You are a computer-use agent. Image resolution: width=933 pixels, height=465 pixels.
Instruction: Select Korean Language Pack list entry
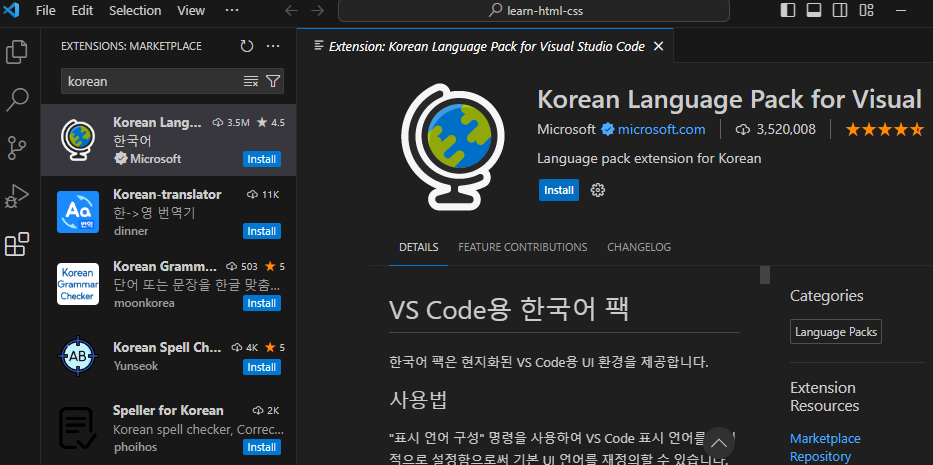[x=168, y=141]
